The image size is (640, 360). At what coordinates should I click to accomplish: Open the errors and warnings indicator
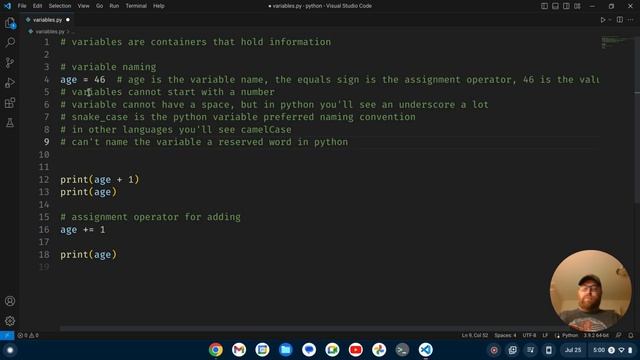tap(28, 335)
